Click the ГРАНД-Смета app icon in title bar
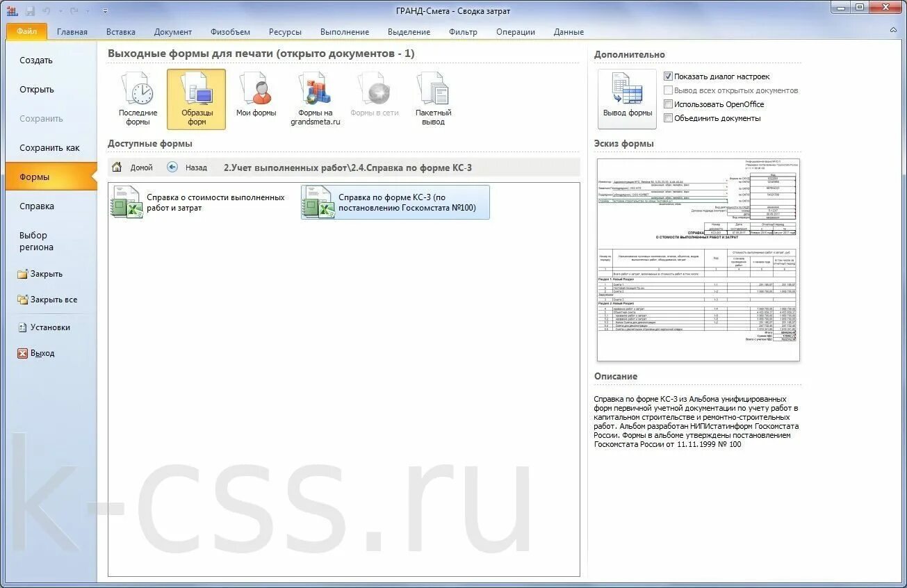Viewport: 907px width, 588px height. pyautogui.click(x=12, y=10)
